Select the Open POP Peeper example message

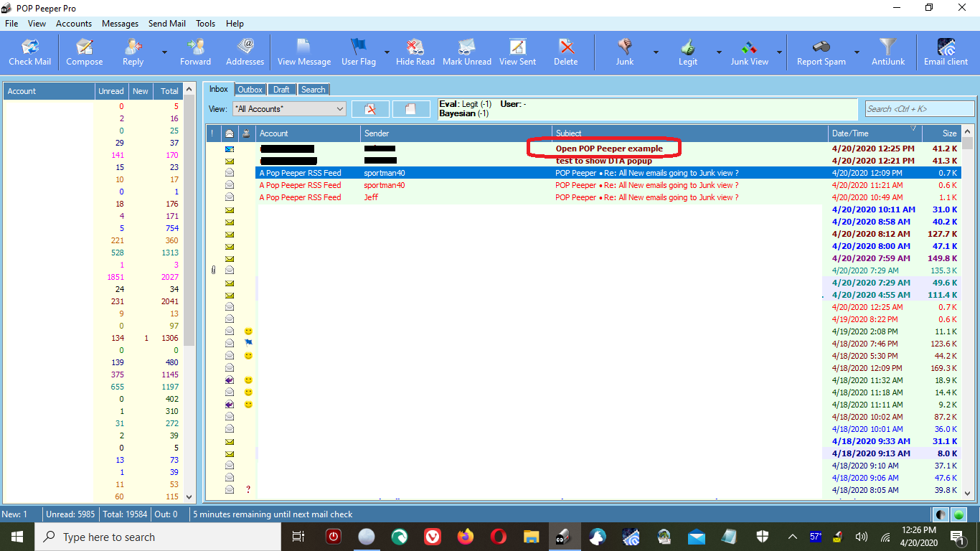click(609, 149)
